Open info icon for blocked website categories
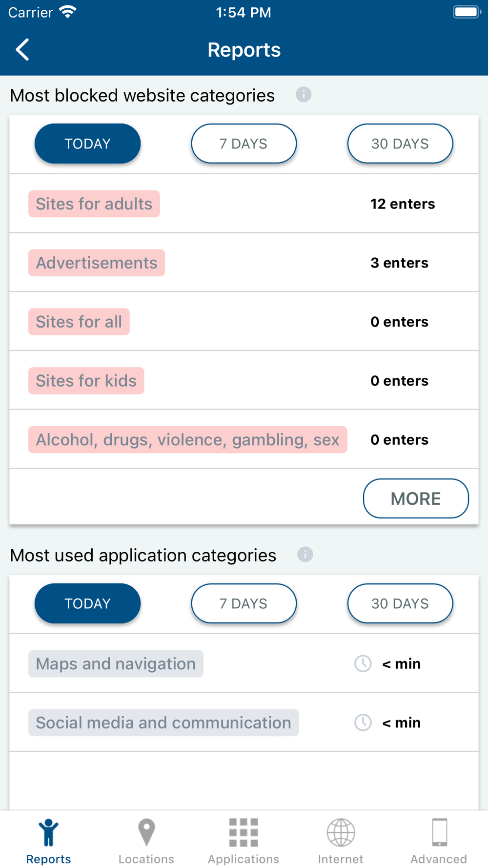The width and height of the screenshot is (488, 868). click(304, 95)
